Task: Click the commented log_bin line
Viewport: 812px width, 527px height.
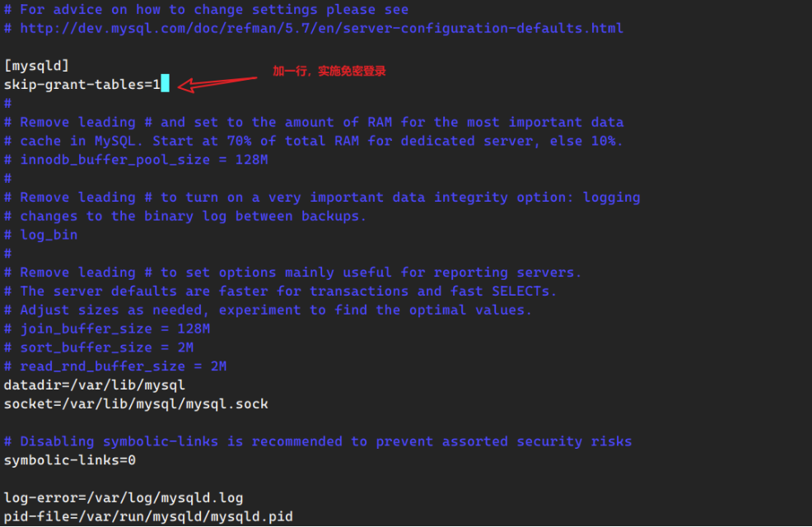Action: 49,235
